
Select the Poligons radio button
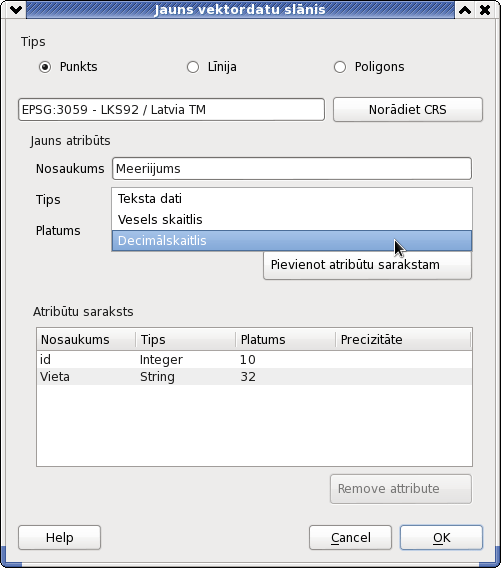340,67
